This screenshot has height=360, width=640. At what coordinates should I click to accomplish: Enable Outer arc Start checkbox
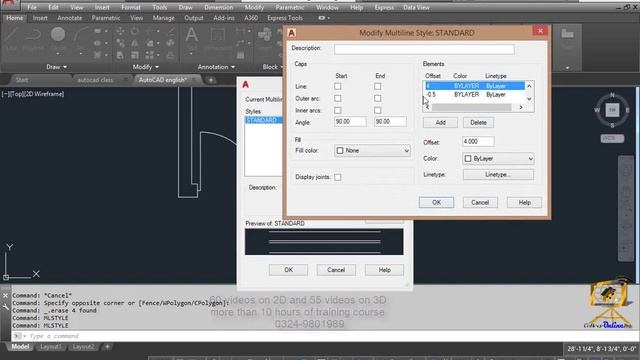click(338, 98)
